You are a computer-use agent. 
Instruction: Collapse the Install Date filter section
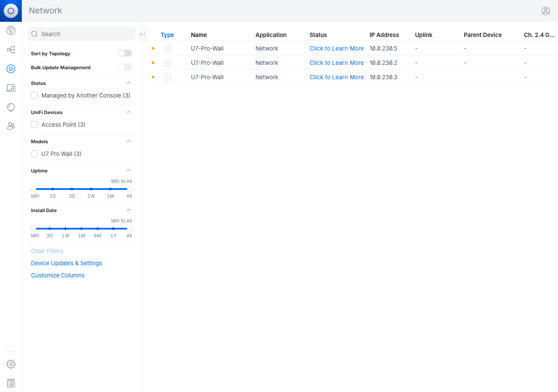[x=129, y=210]
